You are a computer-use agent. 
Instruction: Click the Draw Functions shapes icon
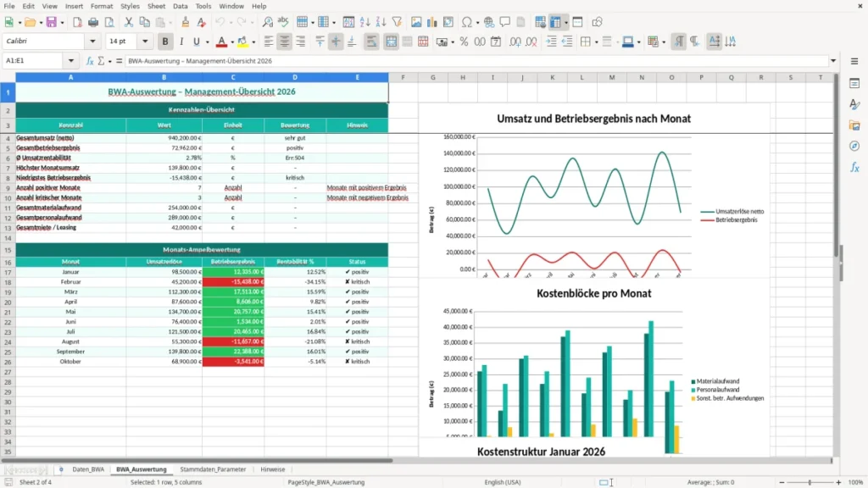[x=597, y=22]
